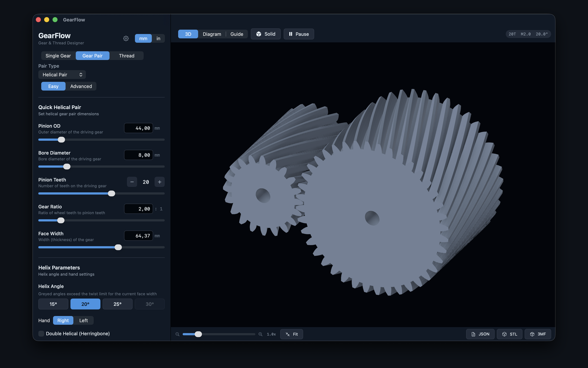Screen dimensions: 588x368
Task: Set helix hand to Left
Action: click(83, 320)
